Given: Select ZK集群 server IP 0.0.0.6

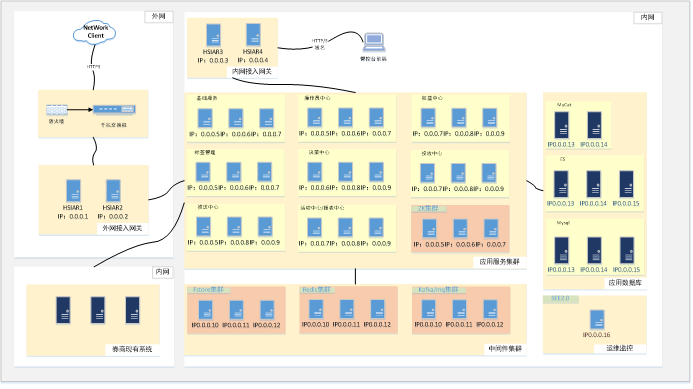Looking at the screenshot, I should (460, 229).
